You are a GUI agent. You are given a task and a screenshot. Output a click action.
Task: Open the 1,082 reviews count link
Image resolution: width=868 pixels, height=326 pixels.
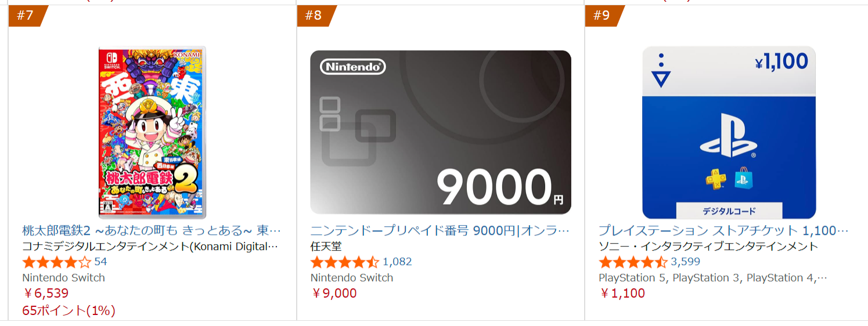[x=397, y=262]
